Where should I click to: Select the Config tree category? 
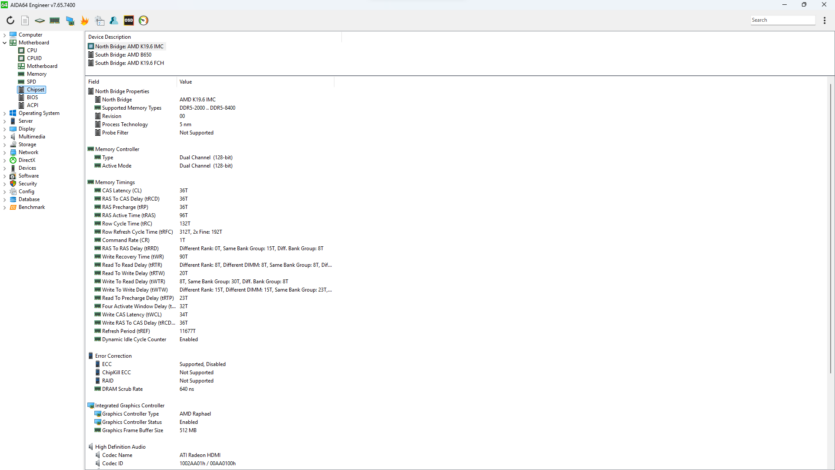[26, 192]
